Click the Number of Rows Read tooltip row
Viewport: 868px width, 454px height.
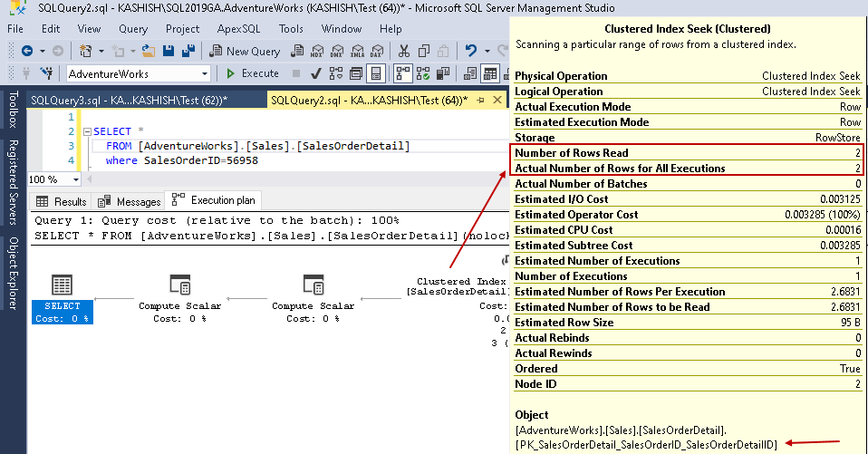[688, 153]
